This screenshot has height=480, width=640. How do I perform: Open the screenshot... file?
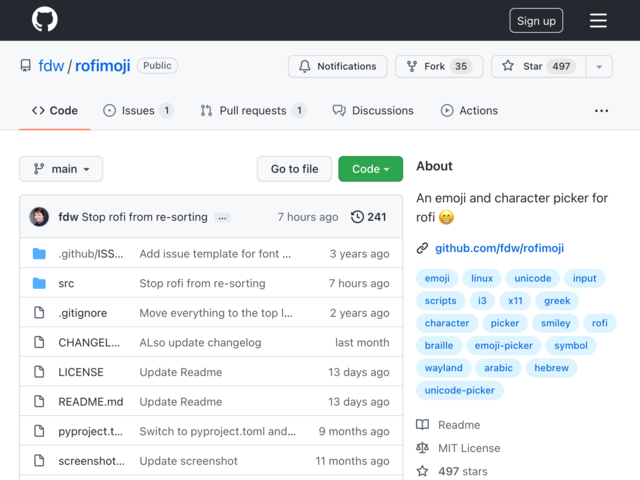click(x=91, y=461)
